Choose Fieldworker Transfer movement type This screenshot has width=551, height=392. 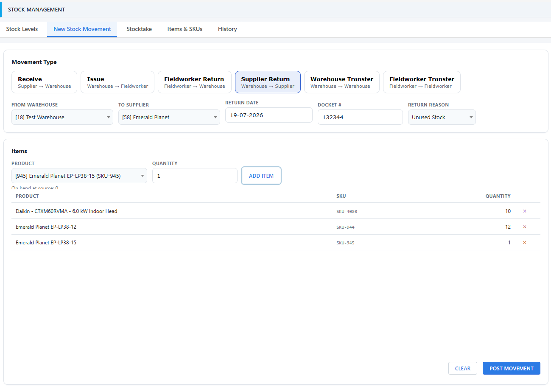[422, 82]
